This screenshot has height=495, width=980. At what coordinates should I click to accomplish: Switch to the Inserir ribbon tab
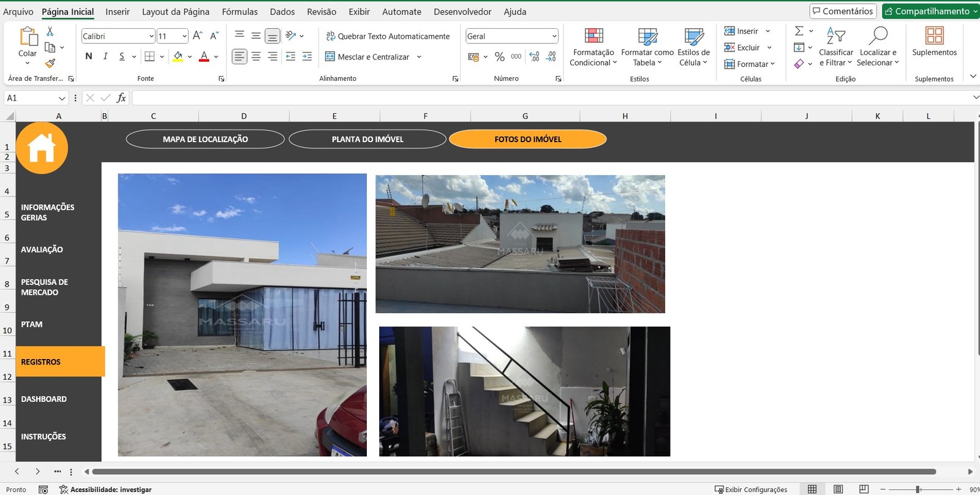[x=118, y=12]
